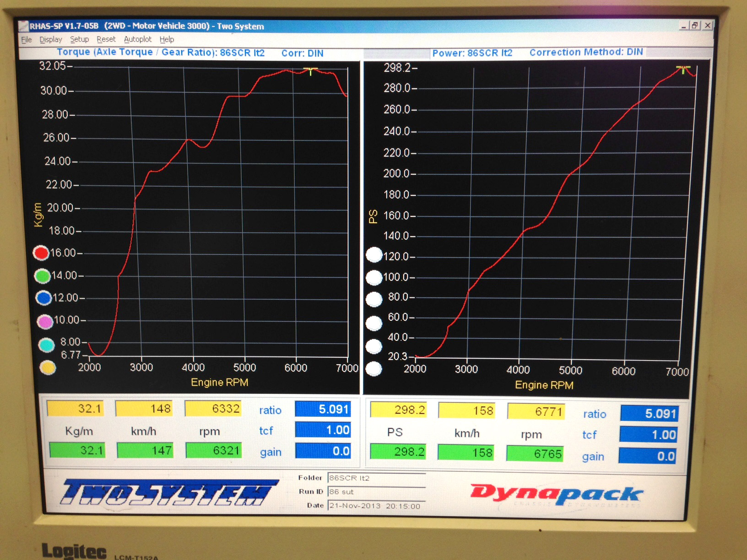Click white circle next to 80.0 PS

coord(374,299)
